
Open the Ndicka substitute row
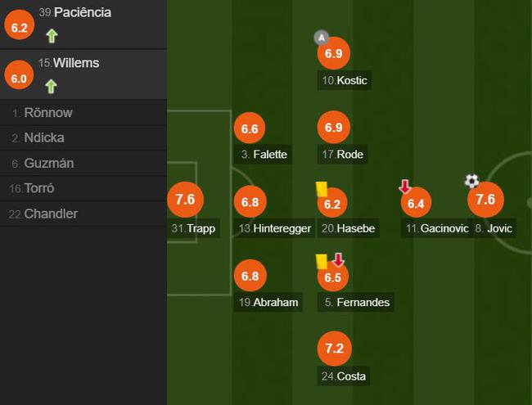pyautogui.click(x=83, y=138)
